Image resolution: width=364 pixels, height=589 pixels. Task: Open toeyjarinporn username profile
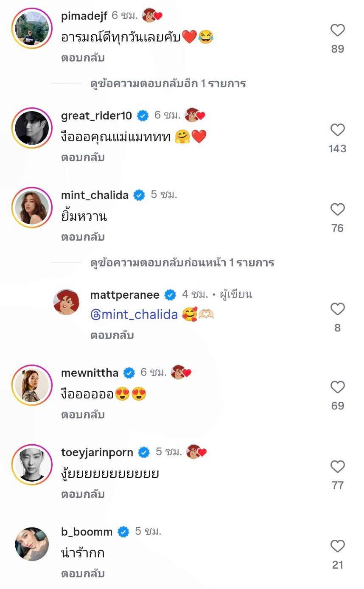(x=97, y=452)
